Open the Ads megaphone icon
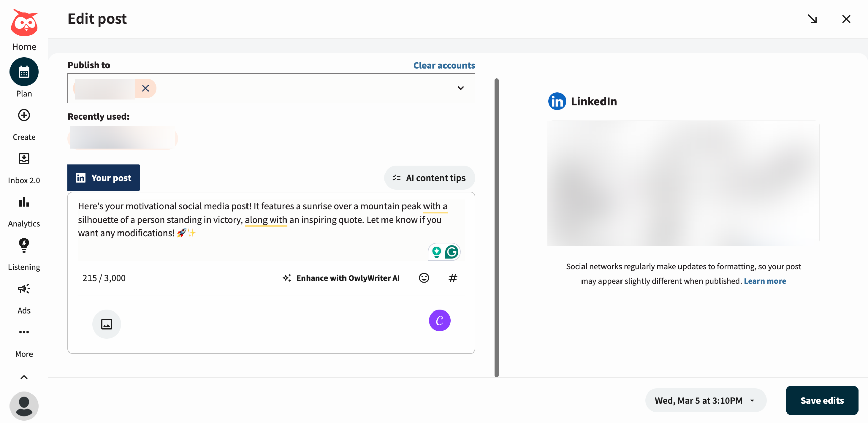 click(24, 289)
